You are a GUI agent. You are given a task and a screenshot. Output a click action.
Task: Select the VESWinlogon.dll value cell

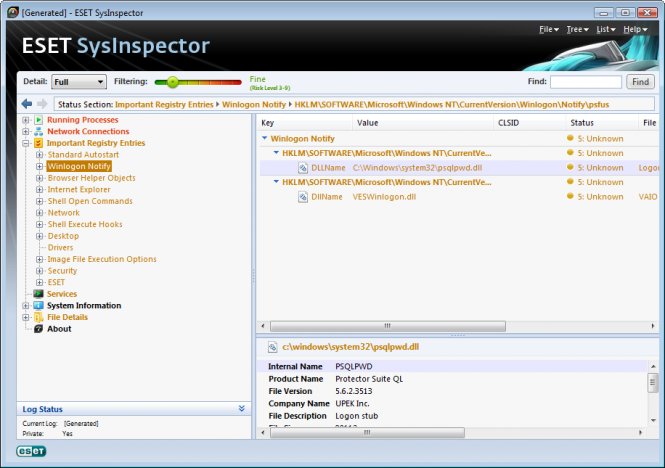[x=384, y=197]
